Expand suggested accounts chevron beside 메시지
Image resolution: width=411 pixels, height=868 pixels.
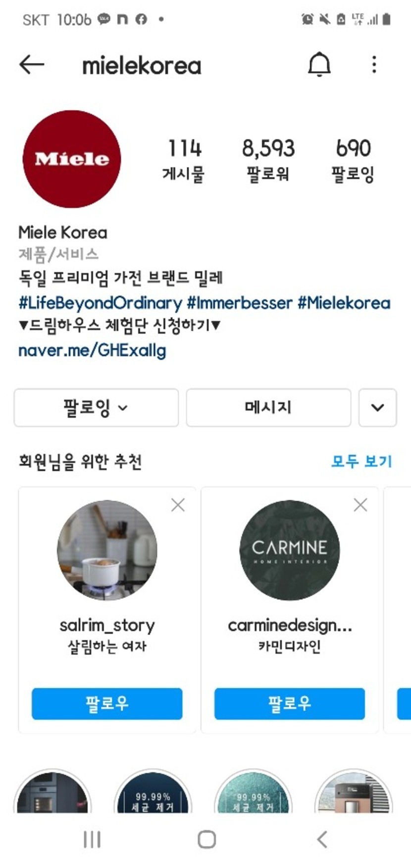(377, 407)
